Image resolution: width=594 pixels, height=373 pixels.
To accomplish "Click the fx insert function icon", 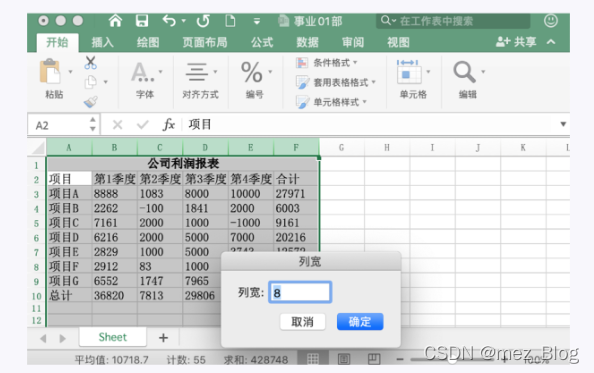I will click(x=168, y=124).
